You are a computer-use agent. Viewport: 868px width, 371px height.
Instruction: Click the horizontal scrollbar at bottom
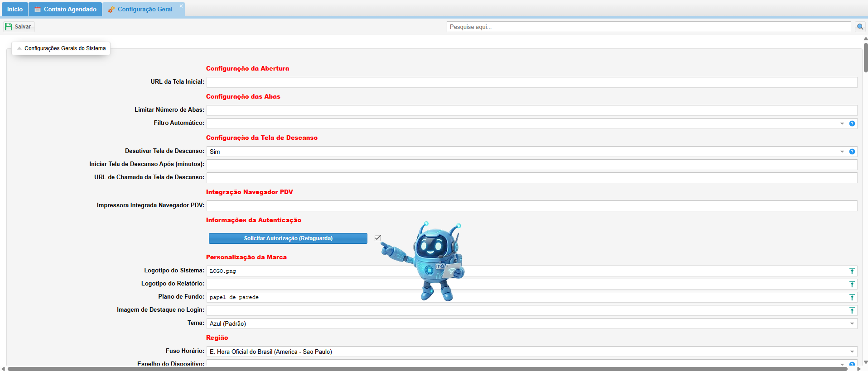point(426,369)
